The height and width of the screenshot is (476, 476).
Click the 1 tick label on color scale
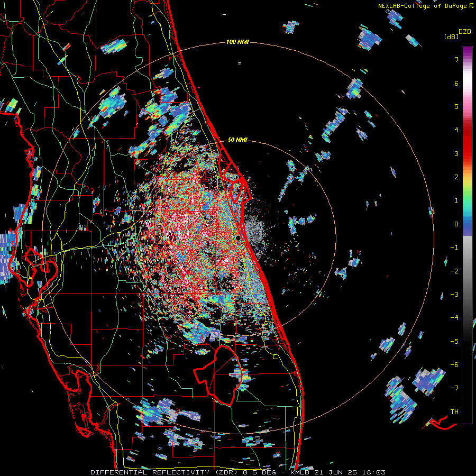click(x=456, y=200)
